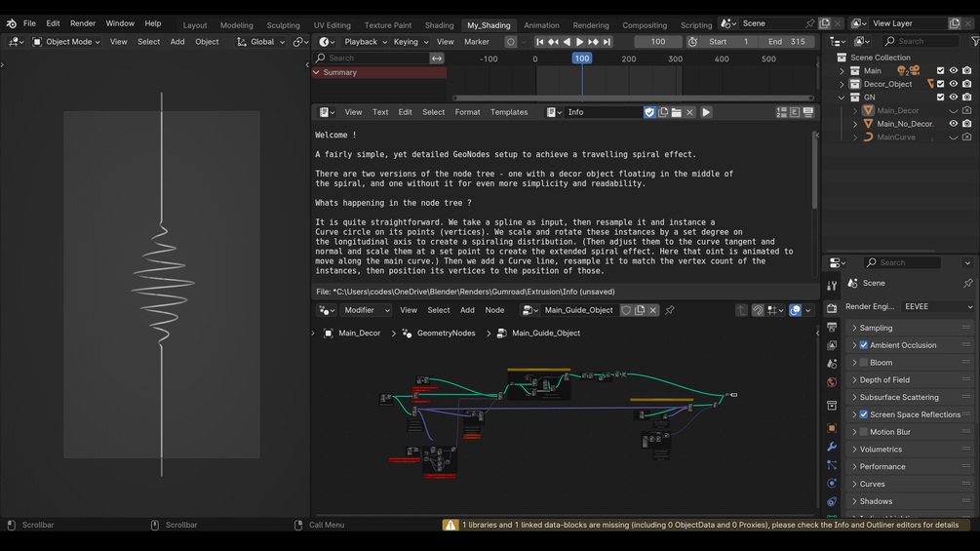Open Modifier properties wrench tab
Viewport: 980px width, 551px height.
click(831, 447)
